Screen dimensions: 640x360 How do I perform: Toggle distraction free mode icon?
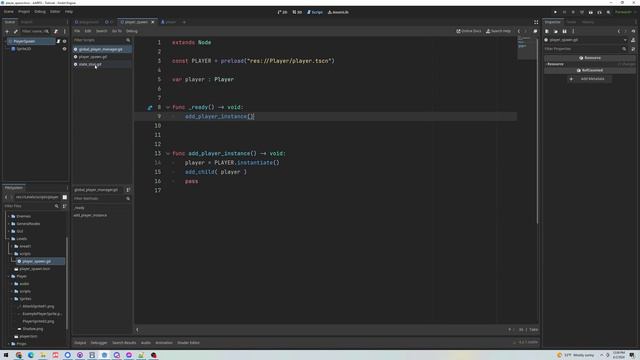[536, 22]
